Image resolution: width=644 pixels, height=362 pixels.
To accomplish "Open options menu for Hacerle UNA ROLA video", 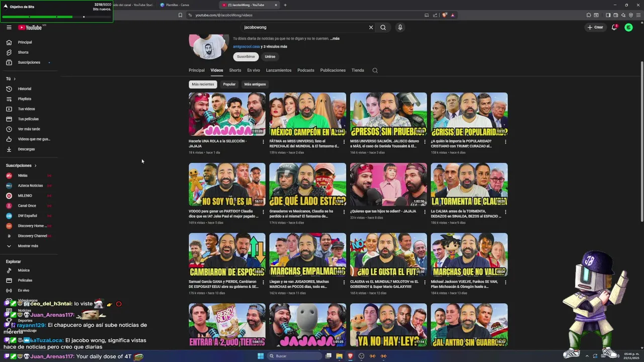I will [x=263, y=142].
